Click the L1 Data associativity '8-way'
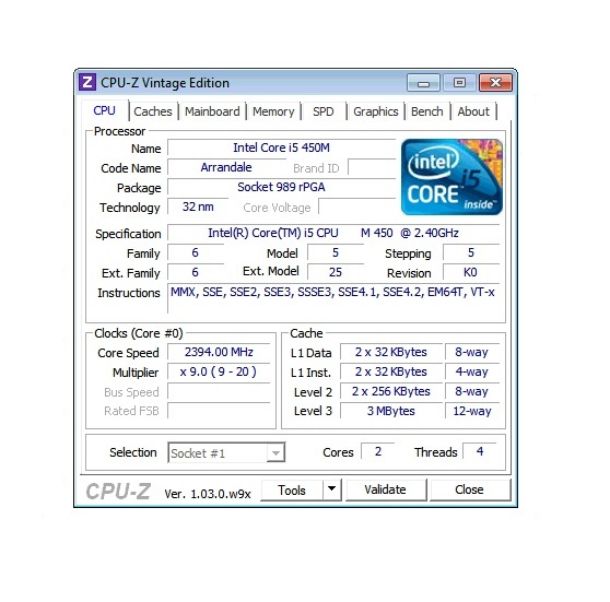The image size is (610, 602). [472, 352]
